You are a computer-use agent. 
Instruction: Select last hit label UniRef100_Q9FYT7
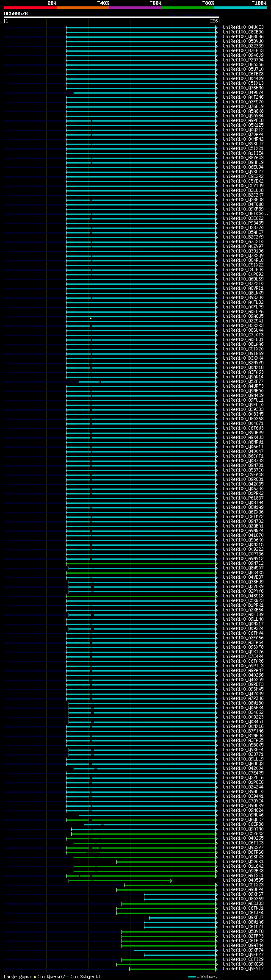click(x=243, y=969)
